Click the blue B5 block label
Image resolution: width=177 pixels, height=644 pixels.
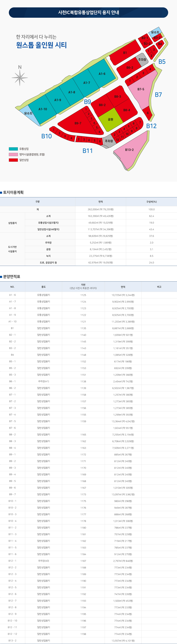click(x=162, y=62)
